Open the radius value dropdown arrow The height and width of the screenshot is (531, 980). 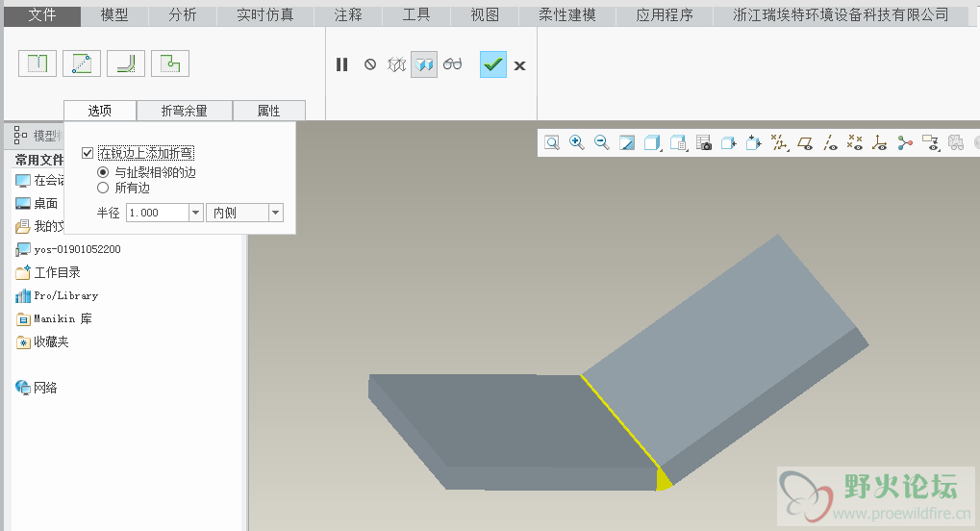195,213
